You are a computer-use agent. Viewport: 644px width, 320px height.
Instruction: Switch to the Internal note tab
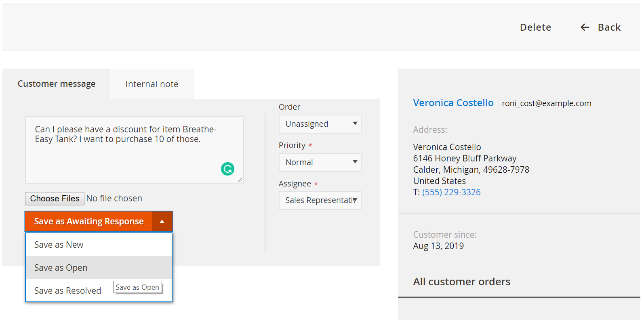pos(152,84)
